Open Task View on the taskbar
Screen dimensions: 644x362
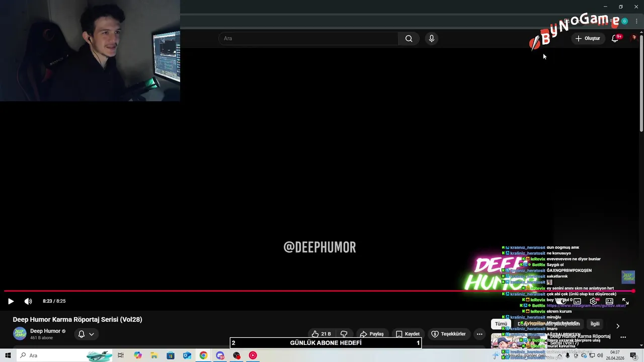[x=121, y=355]
